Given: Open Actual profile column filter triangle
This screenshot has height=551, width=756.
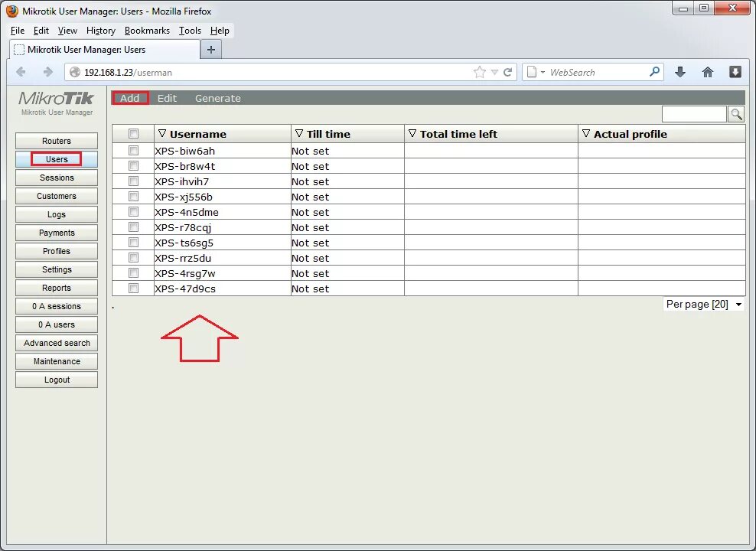Looking at the screenshot, I should (x=586, y=133).
